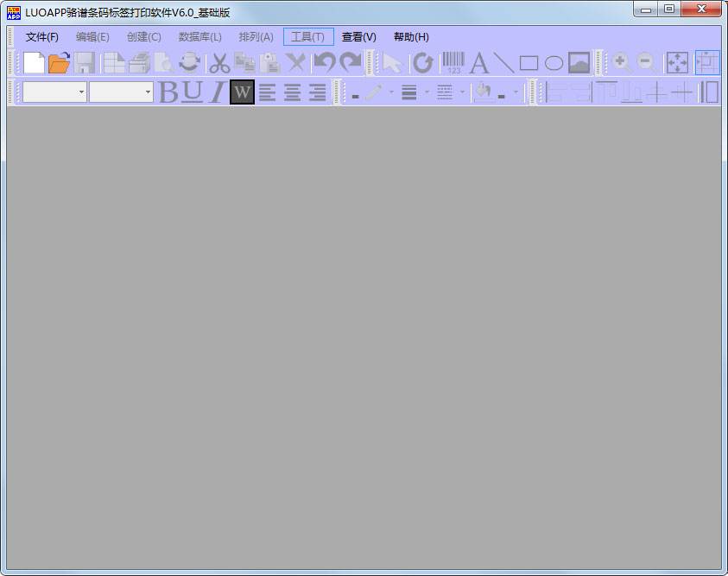Toggle underline text formatting
This screenshot has width=728, height=576.
click(x=193, y=92)
